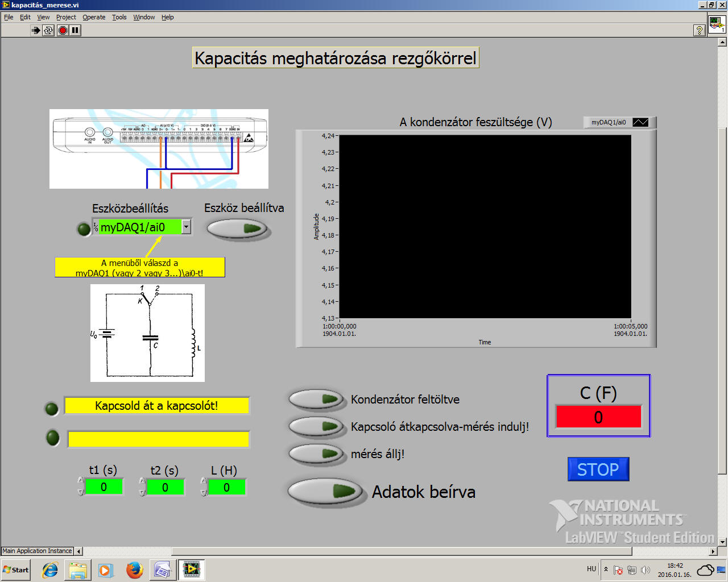Click the Run arrow toolbar icon
728x582 pixels.
click(x=36, y=30)
